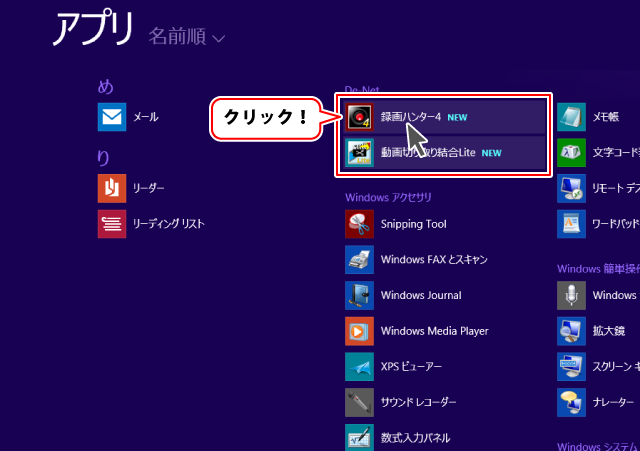Click the リーダー app name

click(149, 188)
